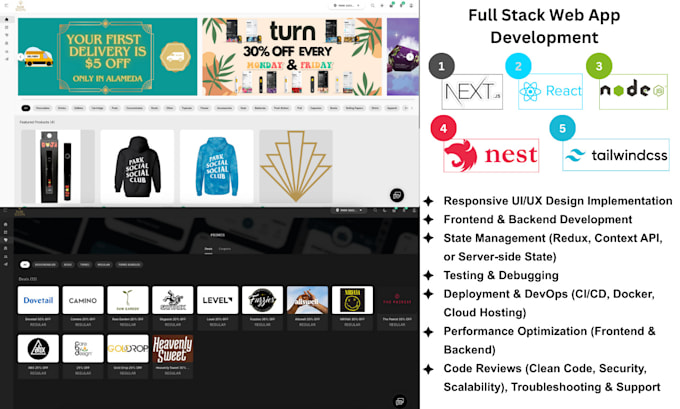Open the first delivery $5 off banner
This screenshot has height=409, width=680.
[x=108, y=57]
